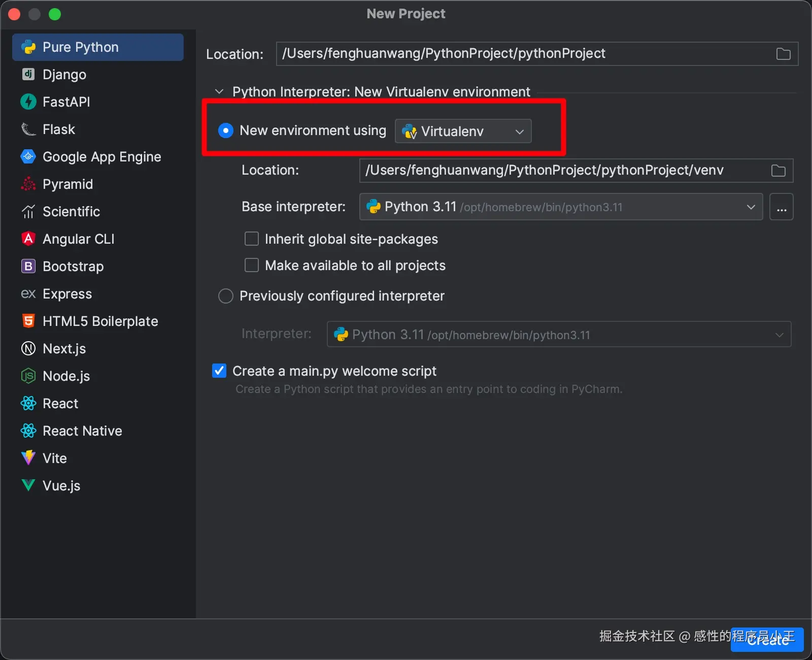This screenshot has width=812, height=660.
Task: Collapse the Python Interpreter section
Action: point(219,91)
